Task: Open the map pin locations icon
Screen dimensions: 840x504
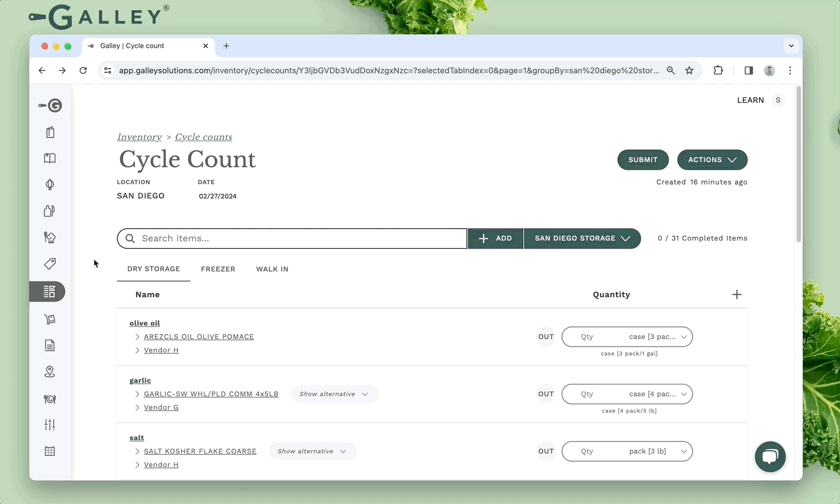Action: [x=50, y=372]
